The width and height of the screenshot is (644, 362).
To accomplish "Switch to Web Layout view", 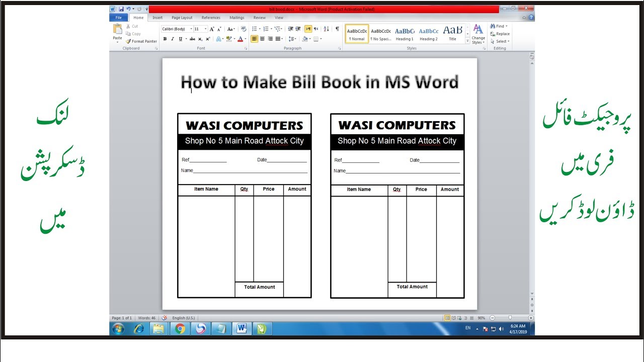I will 459,318.
